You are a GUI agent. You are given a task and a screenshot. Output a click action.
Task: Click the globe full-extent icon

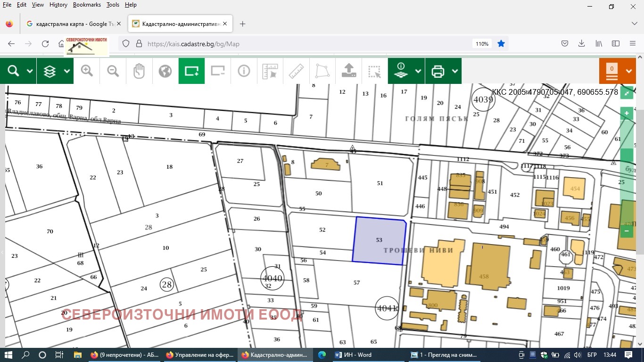point(165,71)
